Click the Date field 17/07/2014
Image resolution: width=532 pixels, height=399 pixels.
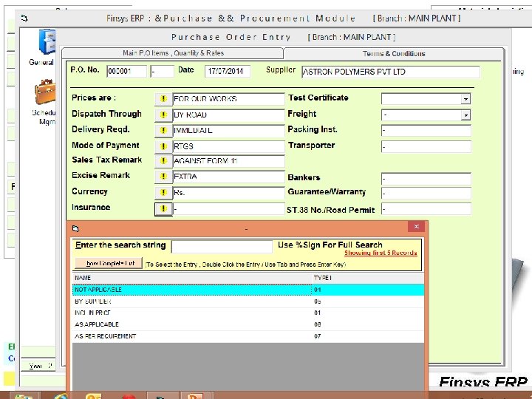click(x=228, y=71)
